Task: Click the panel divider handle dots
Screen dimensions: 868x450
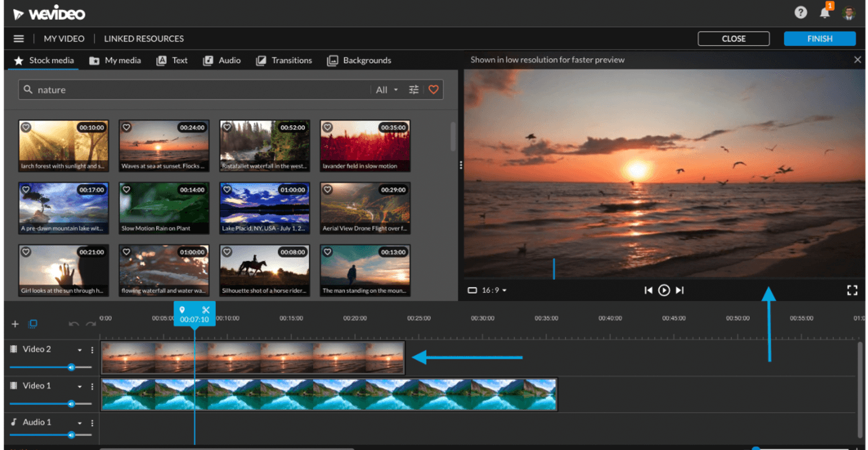Action: click(x=461, y=165)
